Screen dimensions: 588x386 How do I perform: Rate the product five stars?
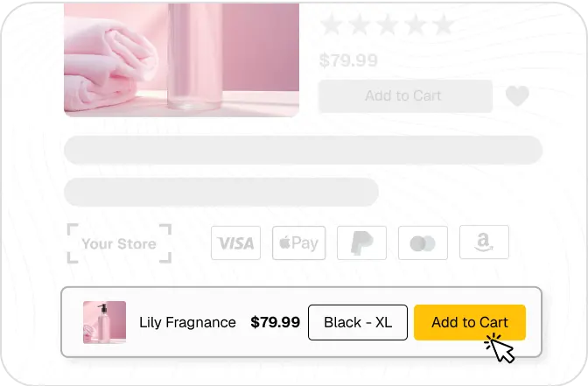(x=444, y=25)
